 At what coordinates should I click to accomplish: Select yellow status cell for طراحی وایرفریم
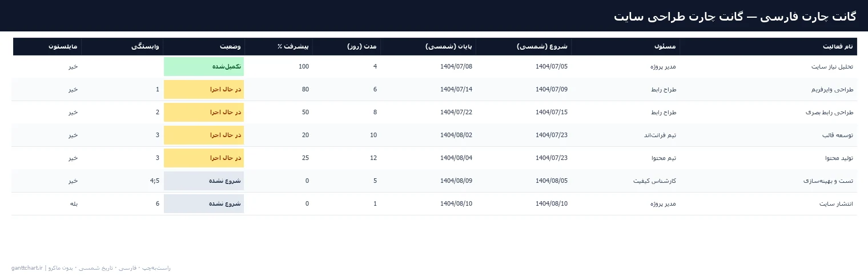pyautogui.click(x=204, y=90)
